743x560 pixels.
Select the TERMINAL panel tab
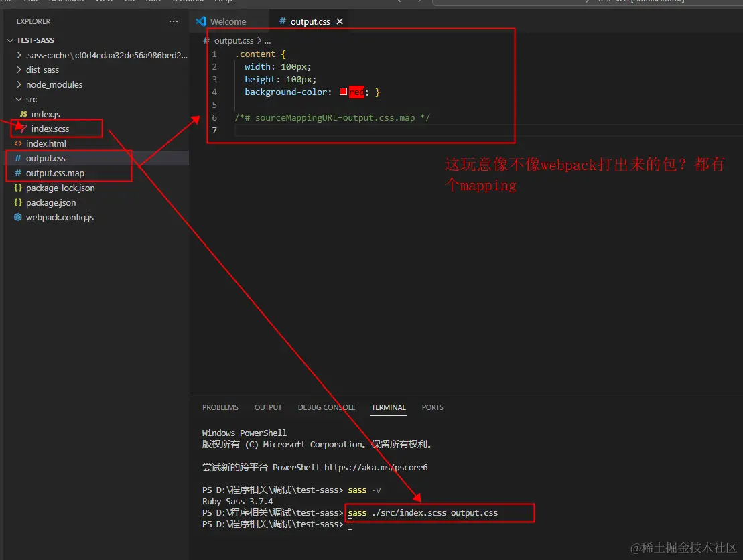389,407
